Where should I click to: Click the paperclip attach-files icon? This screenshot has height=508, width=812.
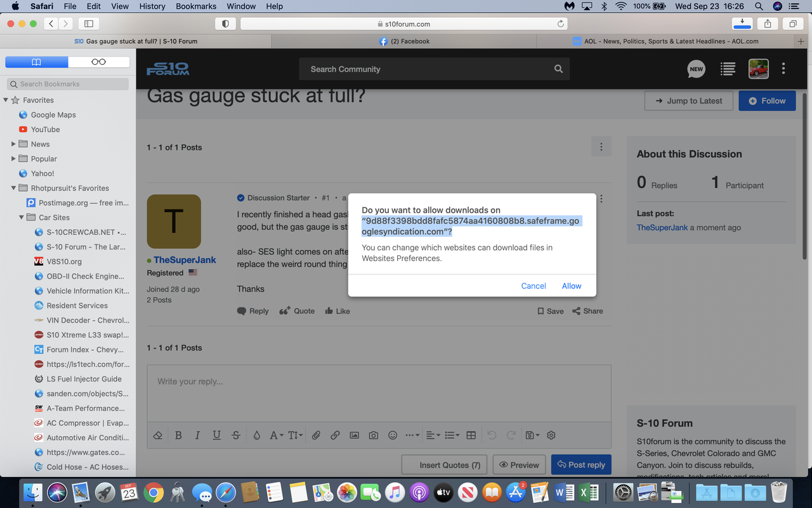coord(316,435)
